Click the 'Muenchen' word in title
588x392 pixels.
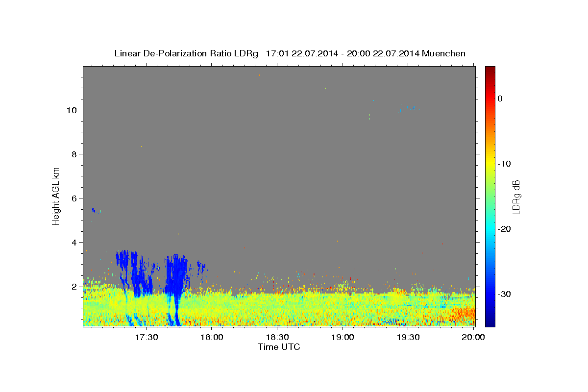[444, 53]
